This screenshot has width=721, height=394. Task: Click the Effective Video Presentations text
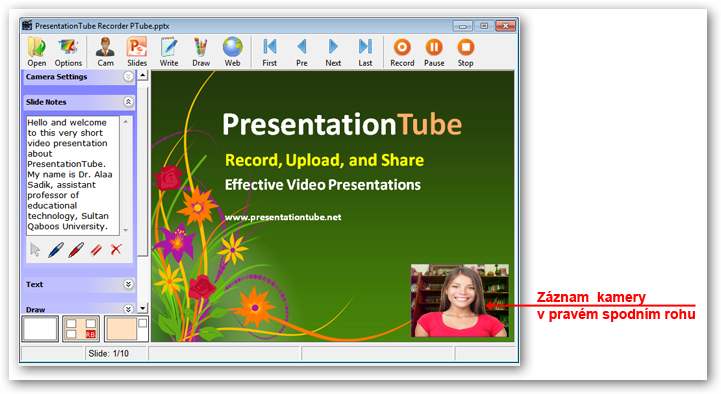pyautogui.click(x=322, y=185)
